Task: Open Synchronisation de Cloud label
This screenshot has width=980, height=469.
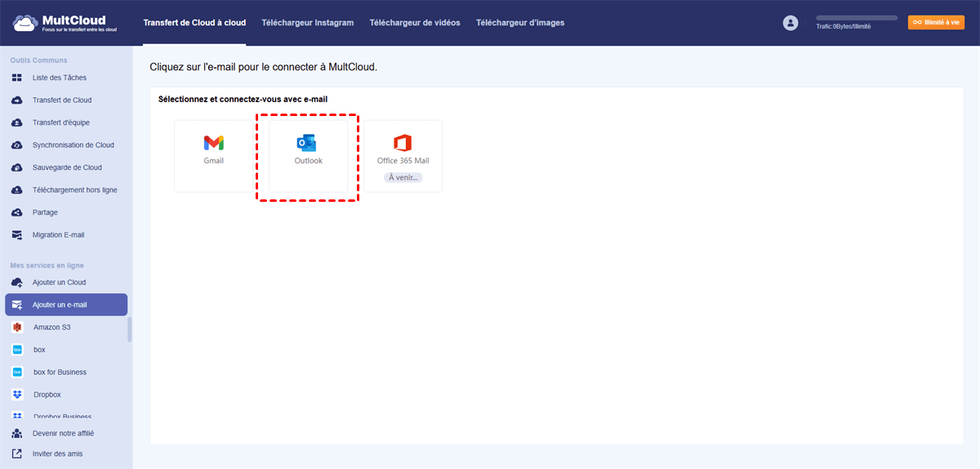Action: pos(73,145)
